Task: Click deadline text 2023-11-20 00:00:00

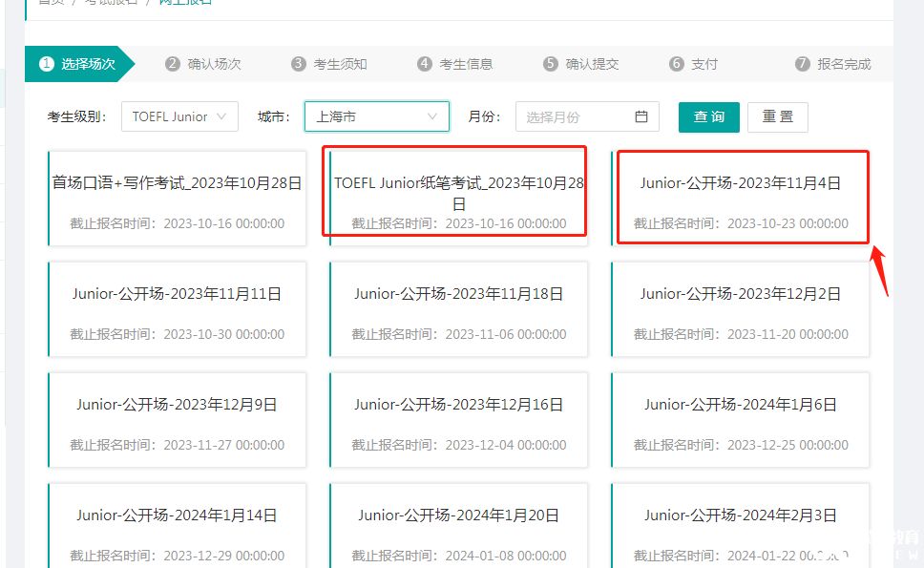Action: point(787,334)
